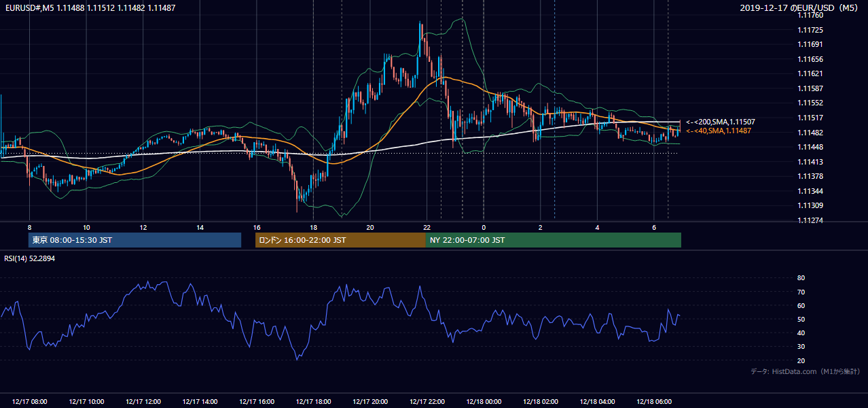Click the 12/18 00:00 time axis label

pos(484,402)
